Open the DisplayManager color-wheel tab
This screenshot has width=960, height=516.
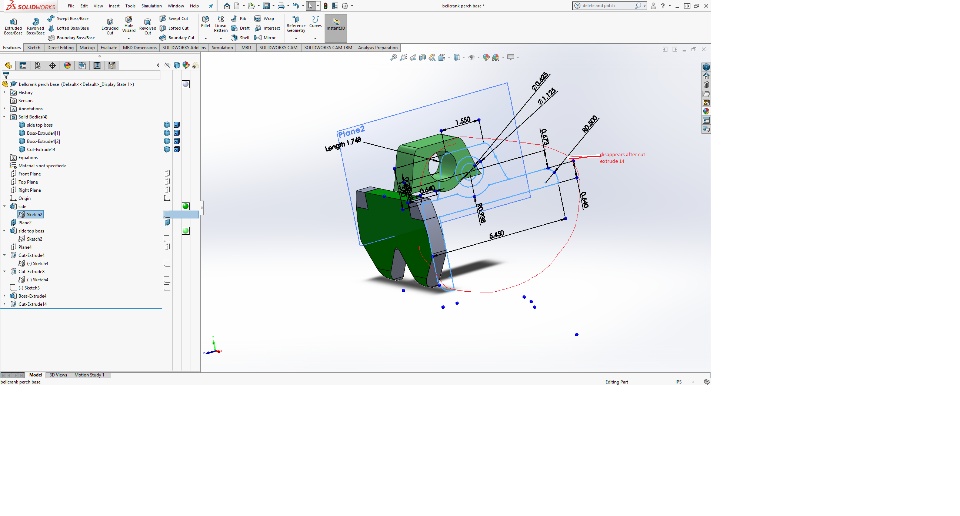click(x=67, y=65)
